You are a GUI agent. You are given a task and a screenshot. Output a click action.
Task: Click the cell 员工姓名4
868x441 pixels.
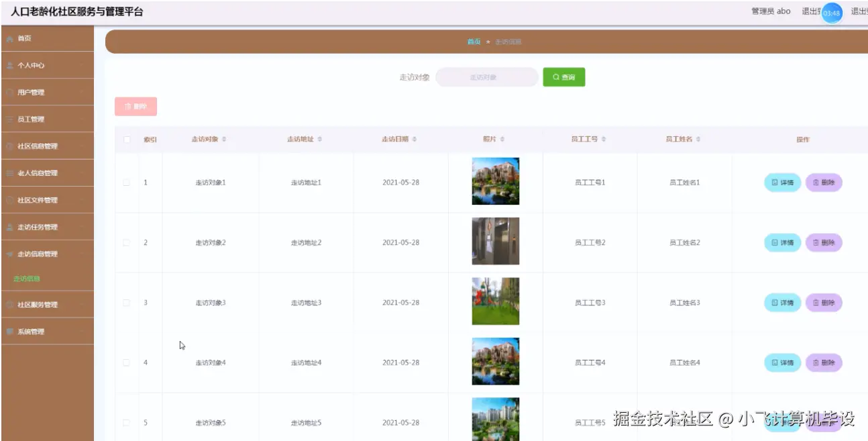pos(684,362)
